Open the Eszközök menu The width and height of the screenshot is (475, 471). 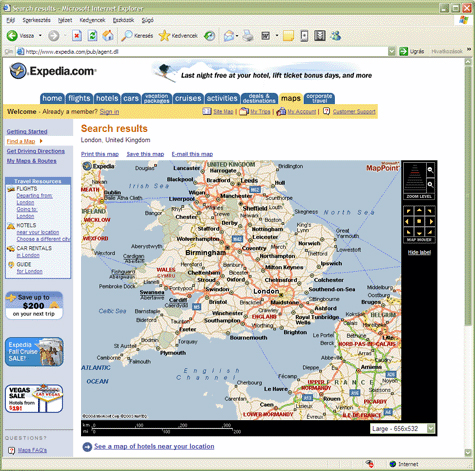coord(123,20)
